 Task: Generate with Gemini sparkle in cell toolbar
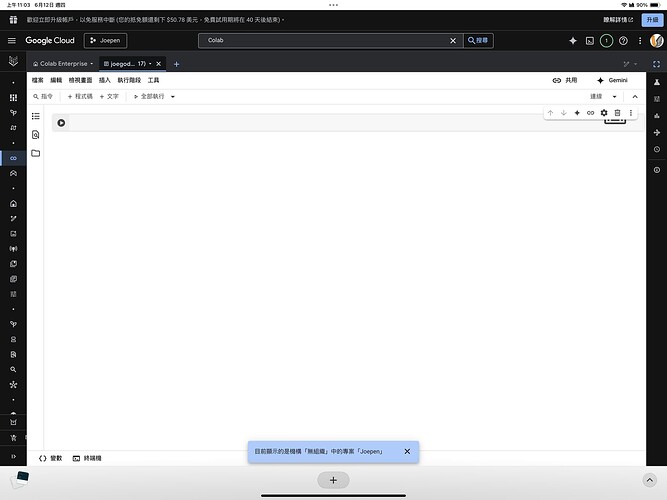click(577, 113)
